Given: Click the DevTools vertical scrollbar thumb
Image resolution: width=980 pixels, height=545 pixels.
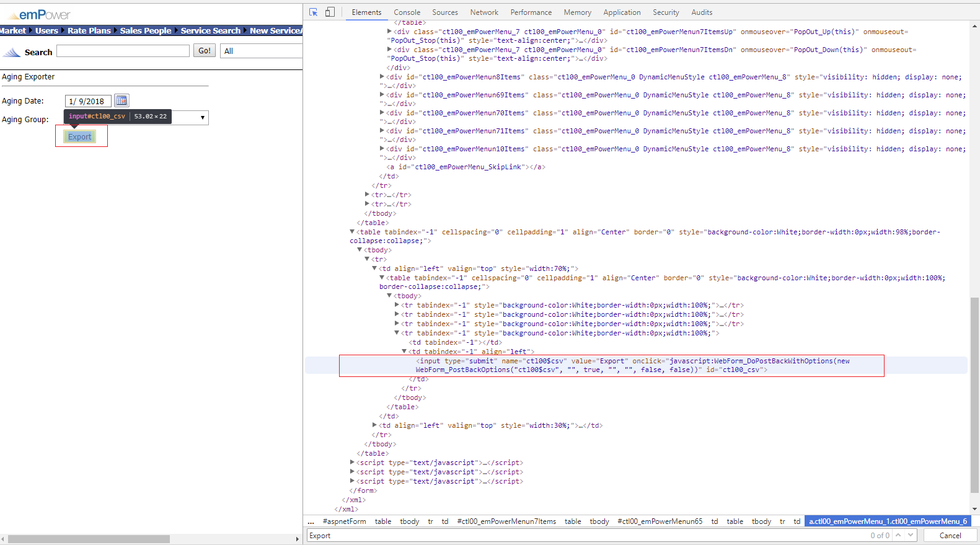Looking at the screenshot, I should pos(975,395).
